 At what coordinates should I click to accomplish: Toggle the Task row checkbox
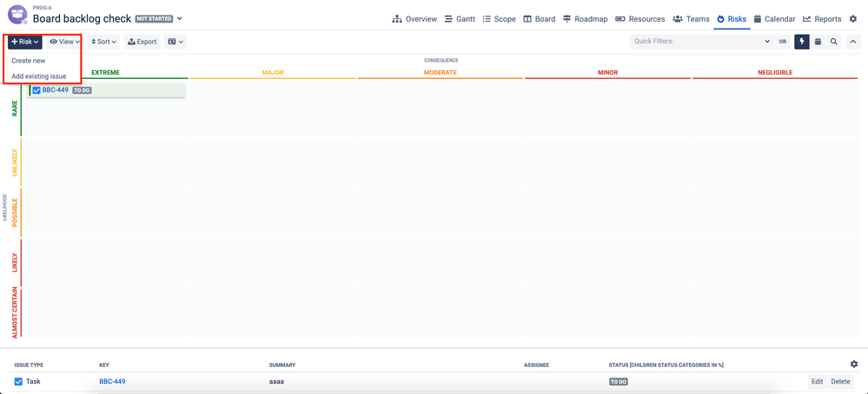coord(18,381)
